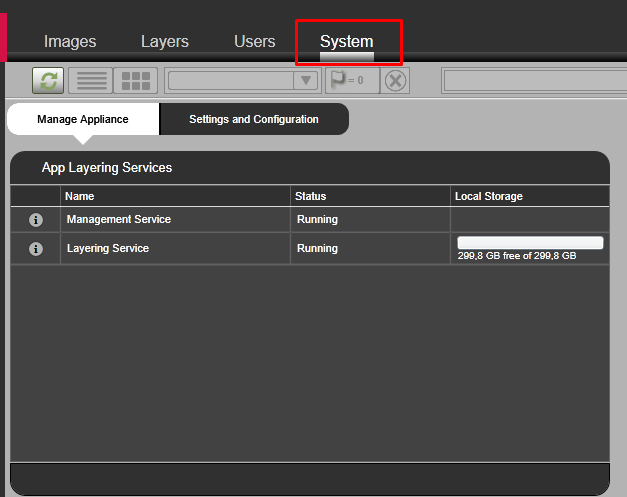Open the Images tab
This screenshot has height=497, width=627.
point(70,42)
